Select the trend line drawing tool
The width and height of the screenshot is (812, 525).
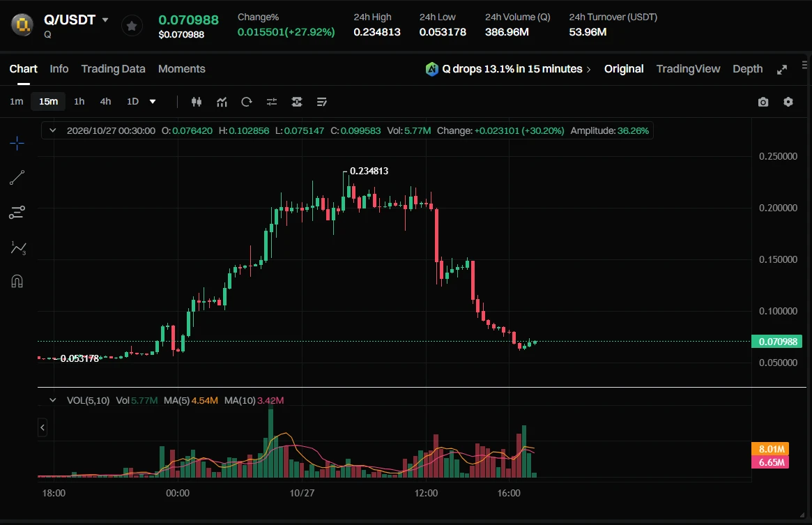tap(17, 178)
